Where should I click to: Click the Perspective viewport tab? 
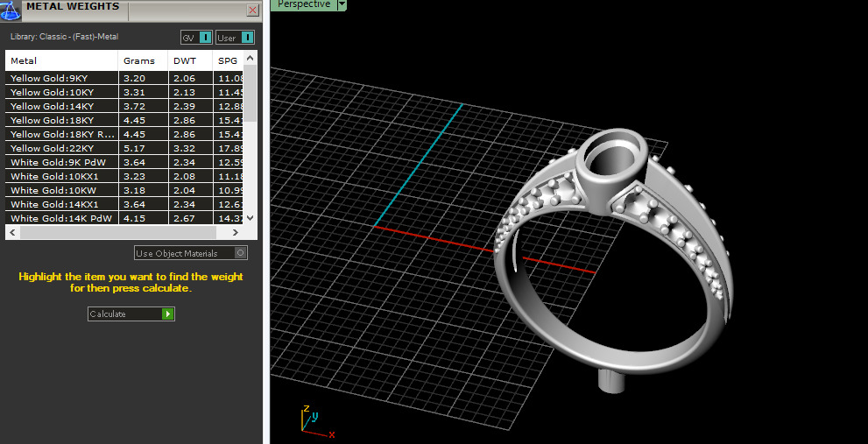(x=304, y=4)
